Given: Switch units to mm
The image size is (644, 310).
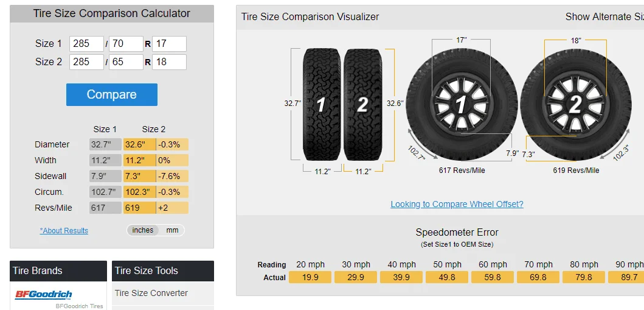Looking at the screenshot, I should 172,230.
